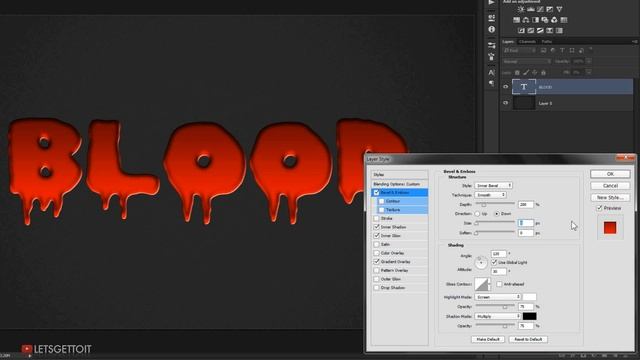640x360 pixels.
Task: Switch to the Channels tab
Action: point(527,41)
